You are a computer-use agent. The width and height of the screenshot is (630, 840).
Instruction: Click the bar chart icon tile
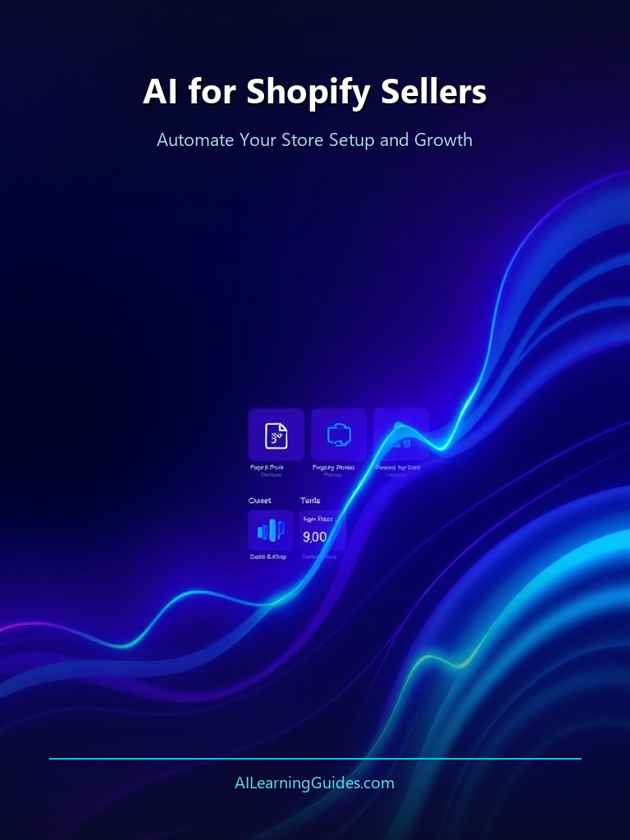coord(271,531)
